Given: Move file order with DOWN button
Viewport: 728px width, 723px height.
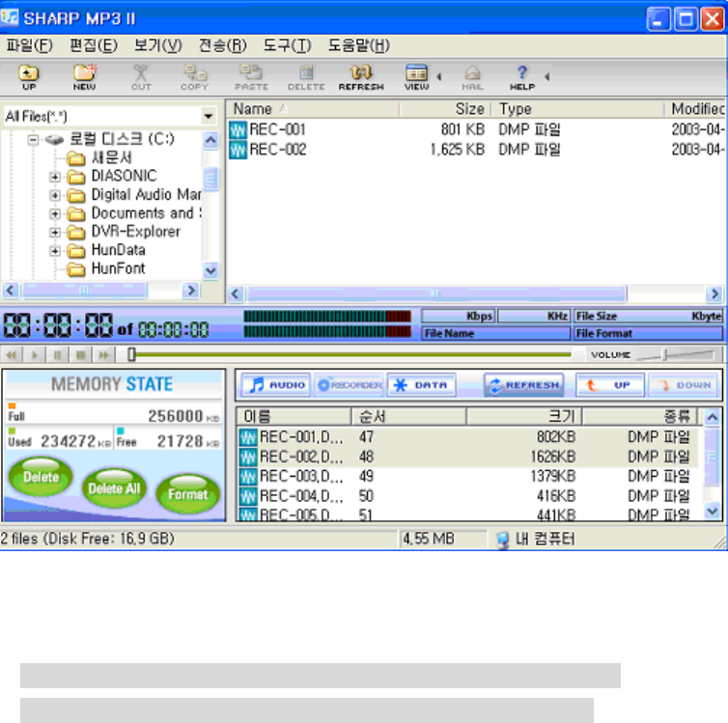Looking at the screenshot, I should click(683, 385).
